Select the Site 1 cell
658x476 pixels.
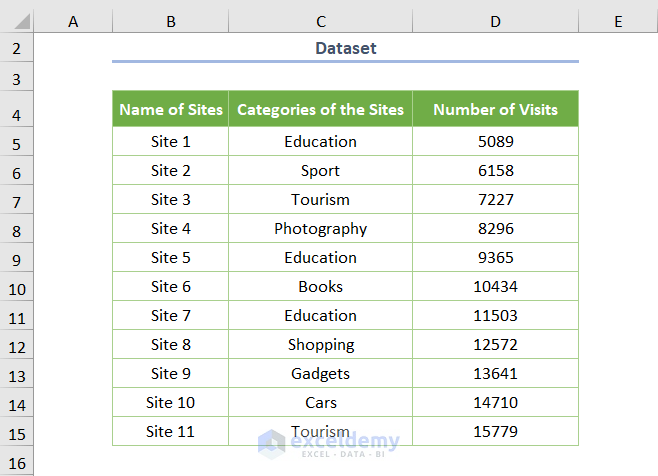point(171,142)
